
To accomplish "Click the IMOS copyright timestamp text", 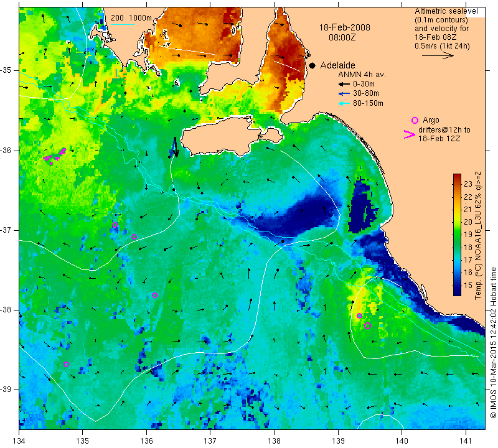I will pyautogui.click(x=493, y=342).
